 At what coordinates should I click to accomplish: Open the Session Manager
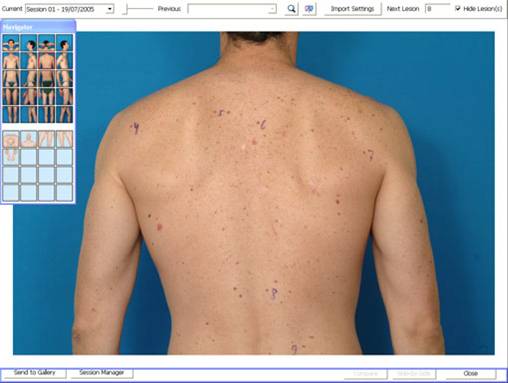102,373
